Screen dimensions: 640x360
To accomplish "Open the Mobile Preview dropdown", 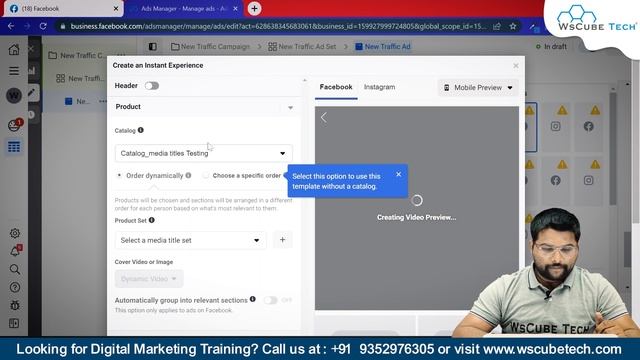I will 478,88.
